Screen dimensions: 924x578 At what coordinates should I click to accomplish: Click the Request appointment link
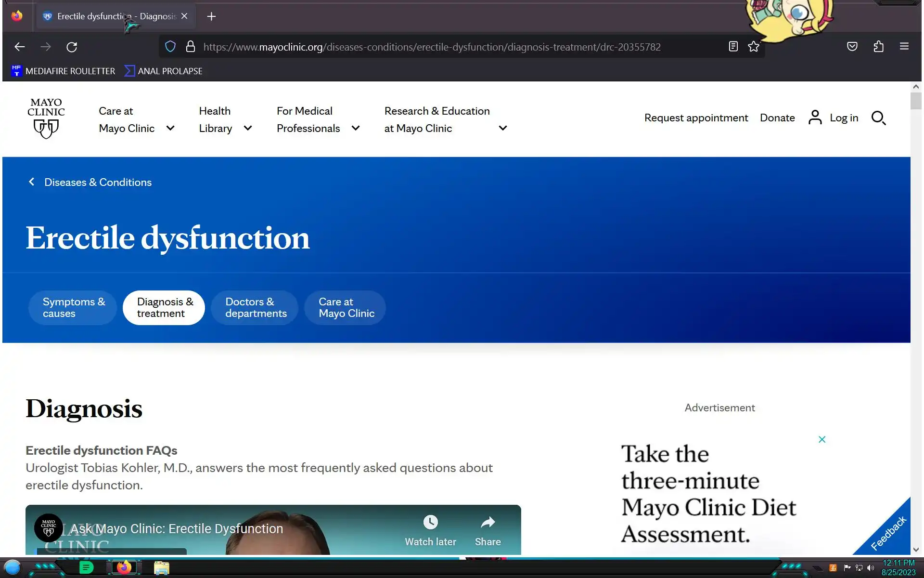pos(696,118)
